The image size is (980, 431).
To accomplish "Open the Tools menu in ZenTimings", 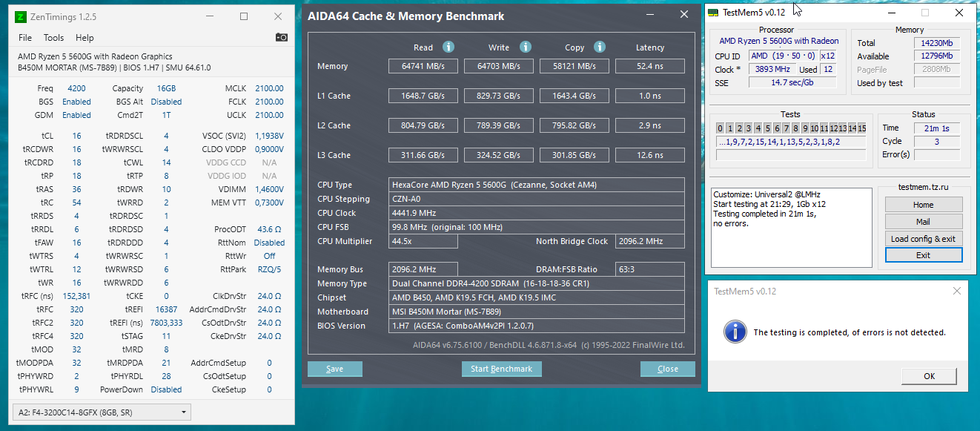I will [x=53, y=38].
